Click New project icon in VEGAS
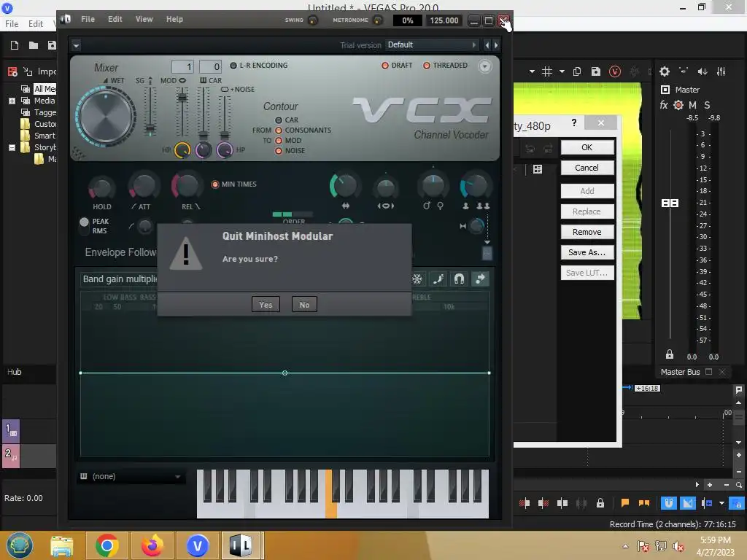 [x=15, y=45]
